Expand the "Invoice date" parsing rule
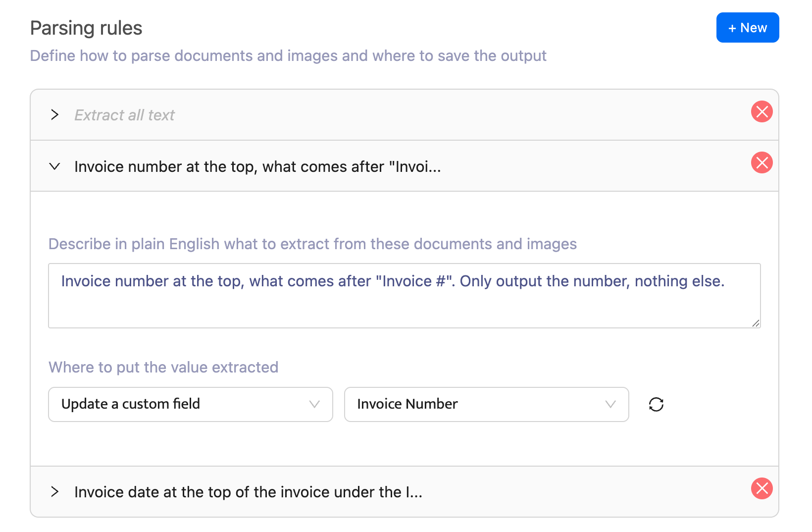Screen dimensions: 812x532 tap(54, 491)
